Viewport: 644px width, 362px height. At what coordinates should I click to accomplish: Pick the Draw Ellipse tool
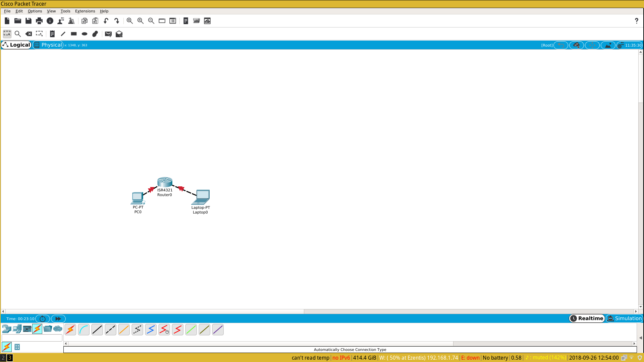85,34
